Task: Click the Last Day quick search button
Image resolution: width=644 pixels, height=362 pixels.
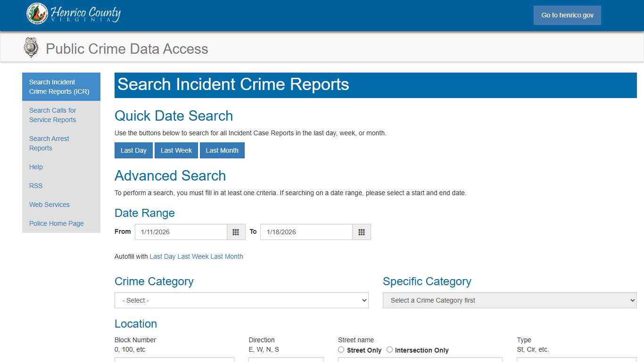Action: click(x=133, y=150)
